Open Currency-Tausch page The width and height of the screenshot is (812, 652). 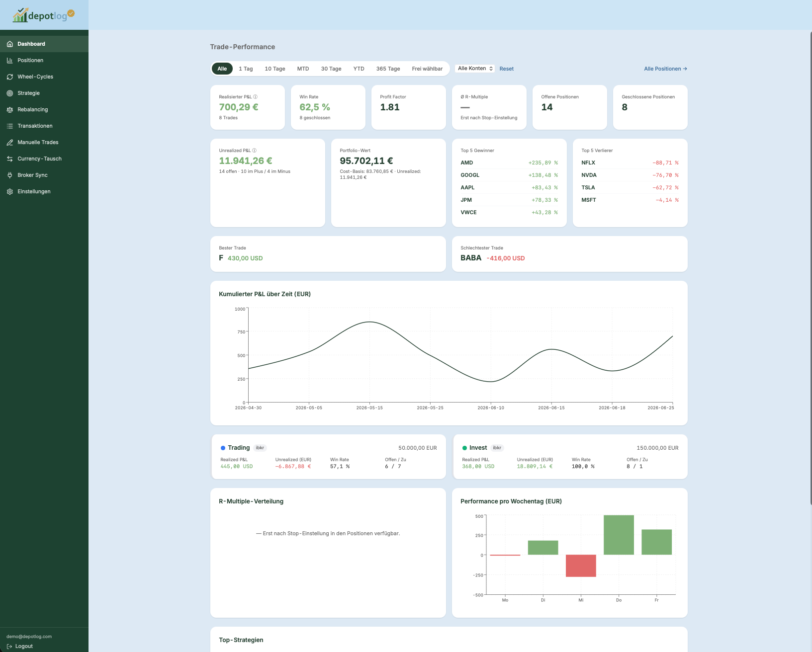[44, 159]
